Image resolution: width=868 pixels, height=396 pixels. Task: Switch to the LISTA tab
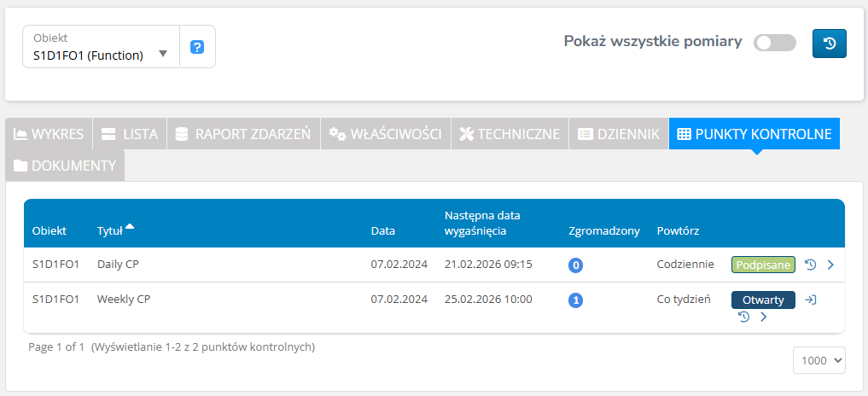[130, 133]
